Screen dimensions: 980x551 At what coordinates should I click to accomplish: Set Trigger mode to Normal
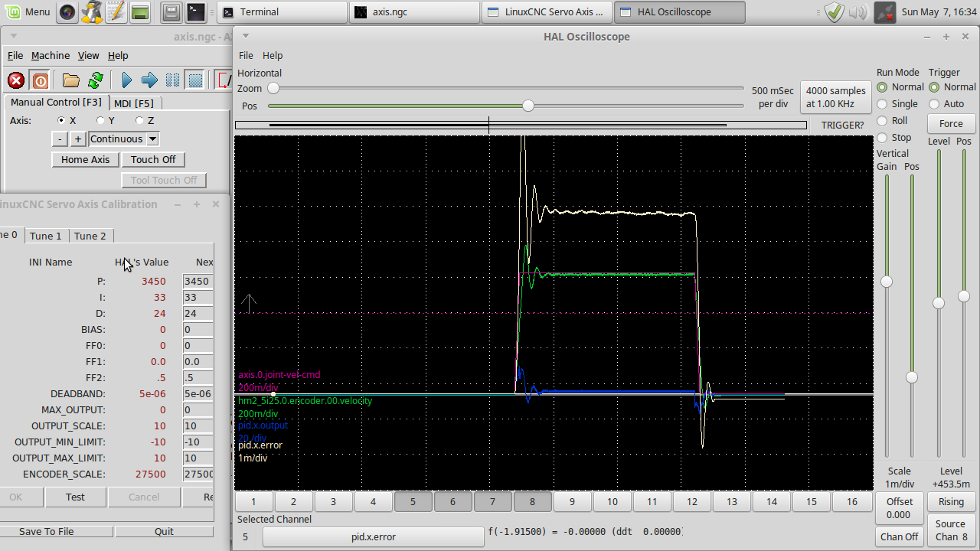[934, 87]
